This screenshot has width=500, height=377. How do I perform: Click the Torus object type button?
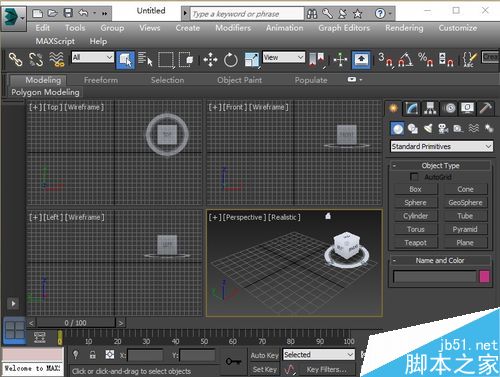coord(415,229)
